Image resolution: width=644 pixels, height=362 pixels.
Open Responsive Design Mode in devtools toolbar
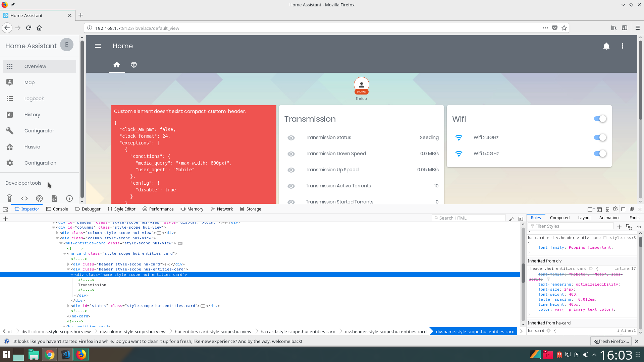click(607, 209)
